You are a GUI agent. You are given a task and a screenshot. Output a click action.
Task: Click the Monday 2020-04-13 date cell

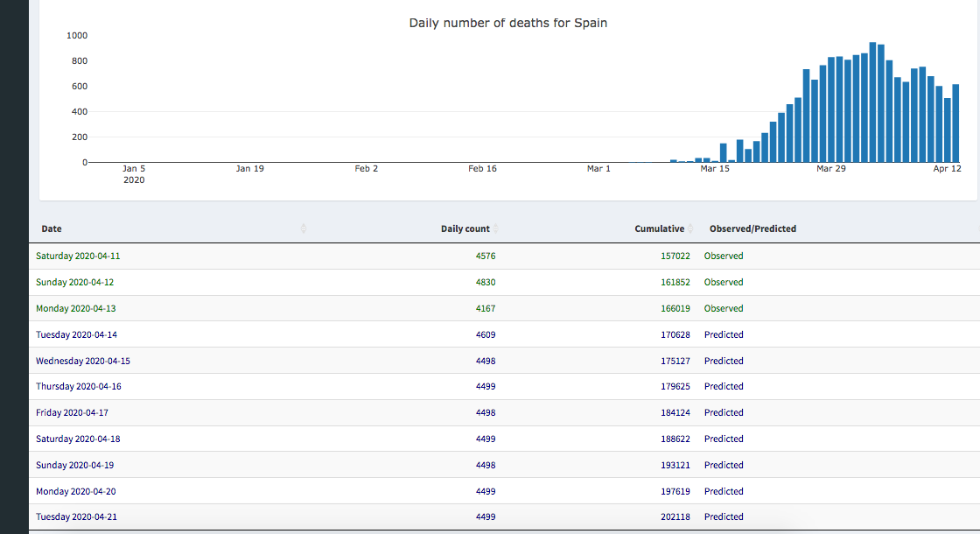[x=76, y=309]
